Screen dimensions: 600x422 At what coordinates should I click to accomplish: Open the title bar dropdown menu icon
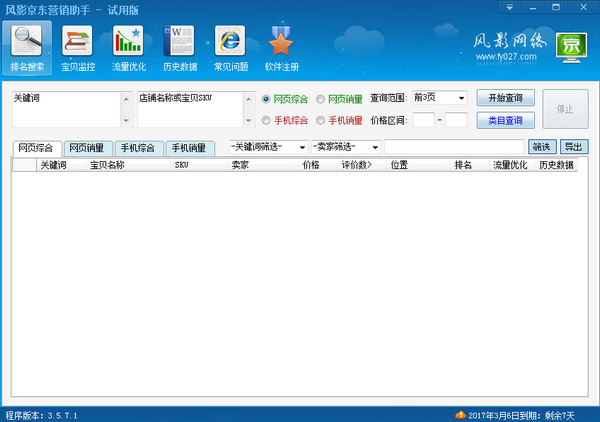511,7
